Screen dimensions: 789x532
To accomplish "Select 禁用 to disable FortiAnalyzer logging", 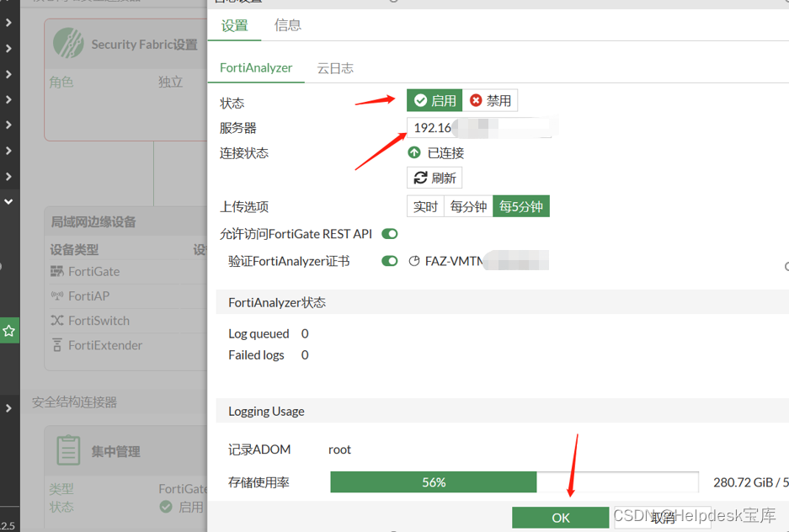I will click(x=490, y=100).
